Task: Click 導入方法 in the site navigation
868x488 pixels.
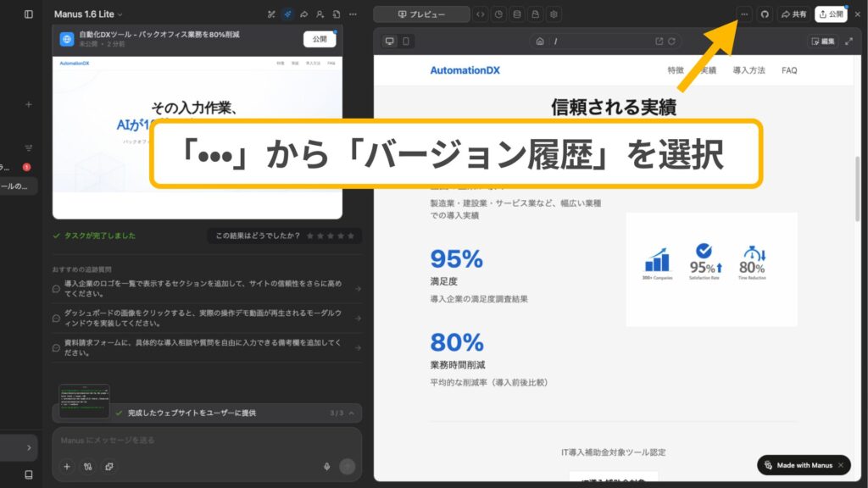Action: [749, 70]
